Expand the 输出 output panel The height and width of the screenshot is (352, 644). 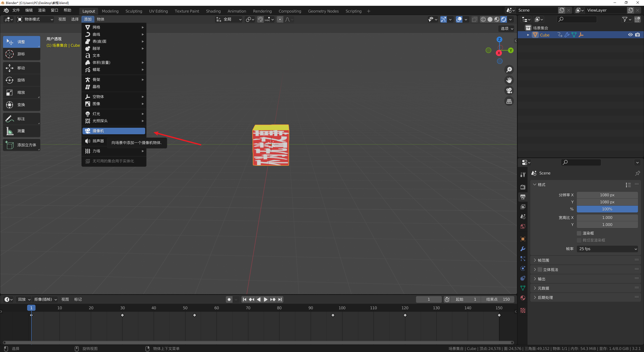[541, 279]
